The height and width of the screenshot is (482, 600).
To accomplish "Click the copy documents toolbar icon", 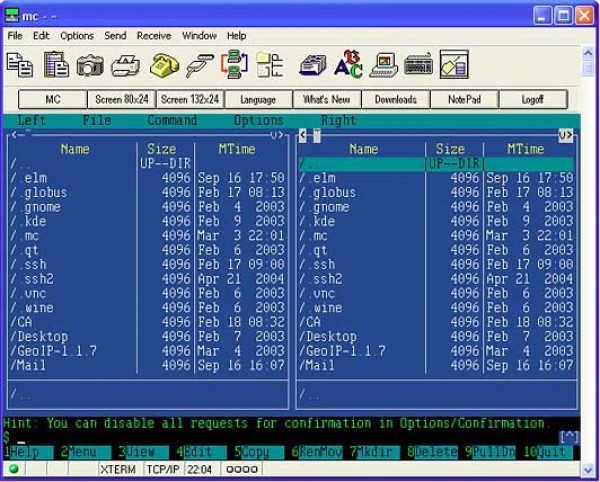I will (x=20, y=65).
